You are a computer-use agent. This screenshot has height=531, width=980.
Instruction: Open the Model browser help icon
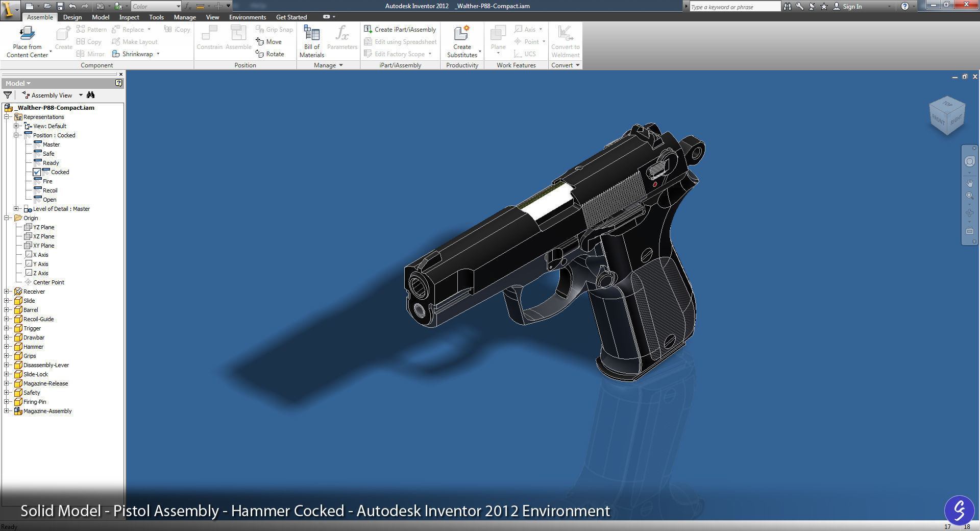[x=118, y=83]
